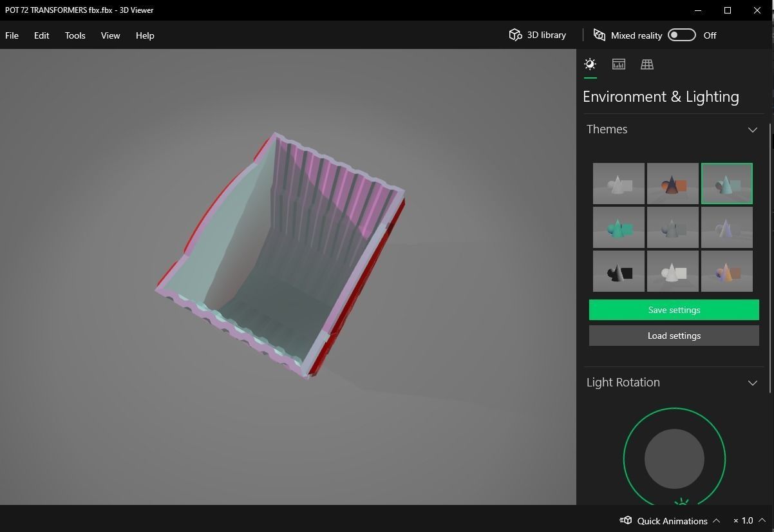The height and width of the screenshot is (532, 774).
Task: Click the Mixed reality icon
Action: point(599,35)
